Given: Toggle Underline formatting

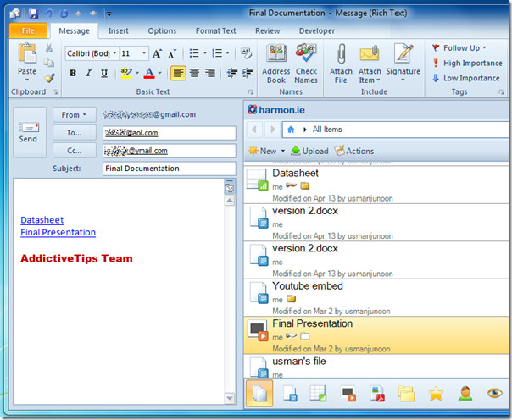Looking at the screenshot, I should 104,73.
